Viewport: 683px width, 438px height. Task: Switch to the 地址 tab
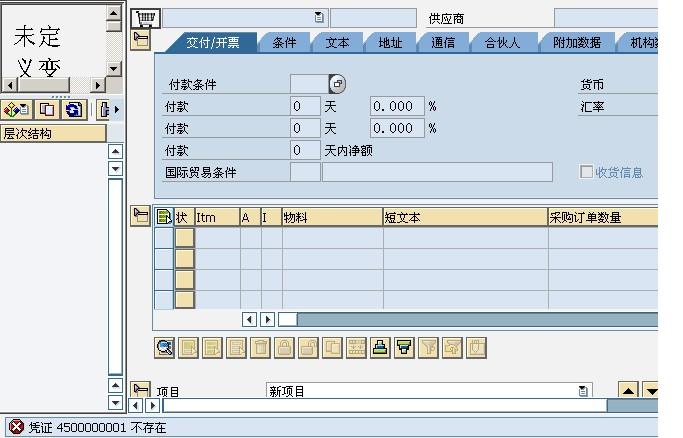coord(390,43)
